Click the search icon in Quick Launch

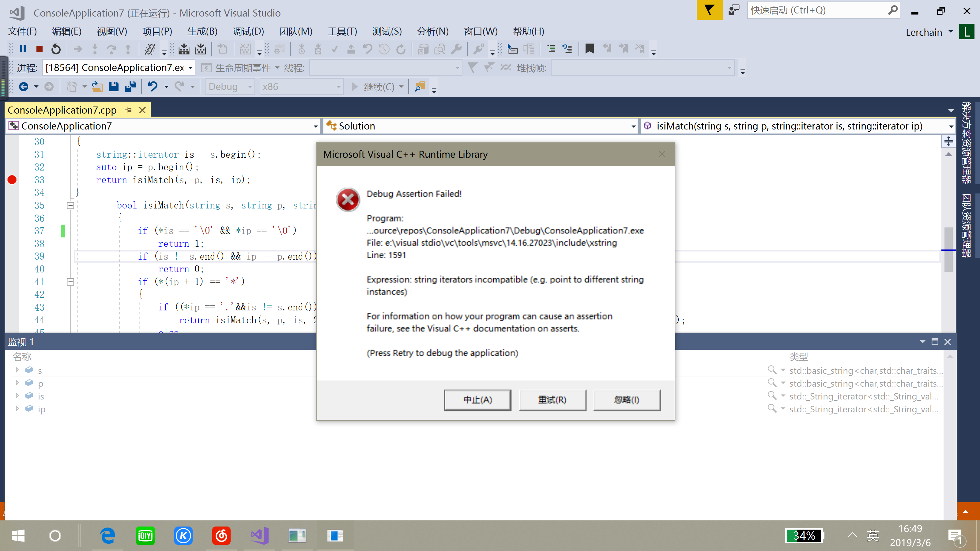[x=892, y=10]
